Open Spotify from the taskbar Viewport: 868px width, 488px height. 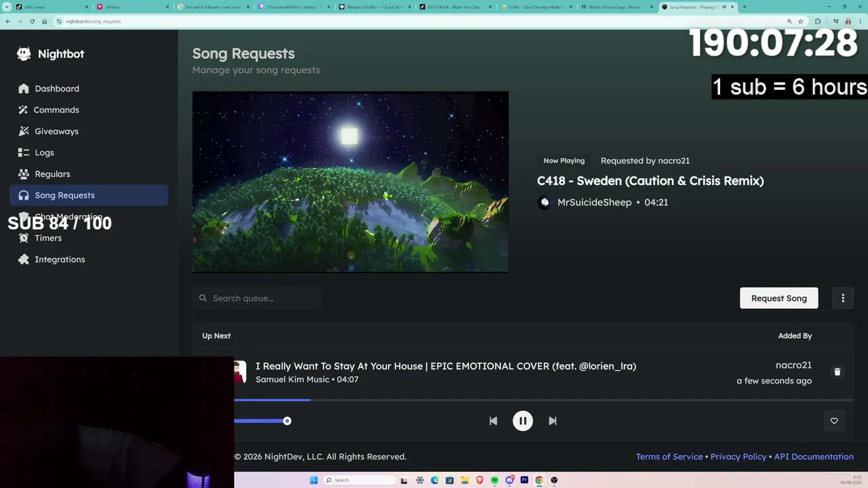click(494, 480)
